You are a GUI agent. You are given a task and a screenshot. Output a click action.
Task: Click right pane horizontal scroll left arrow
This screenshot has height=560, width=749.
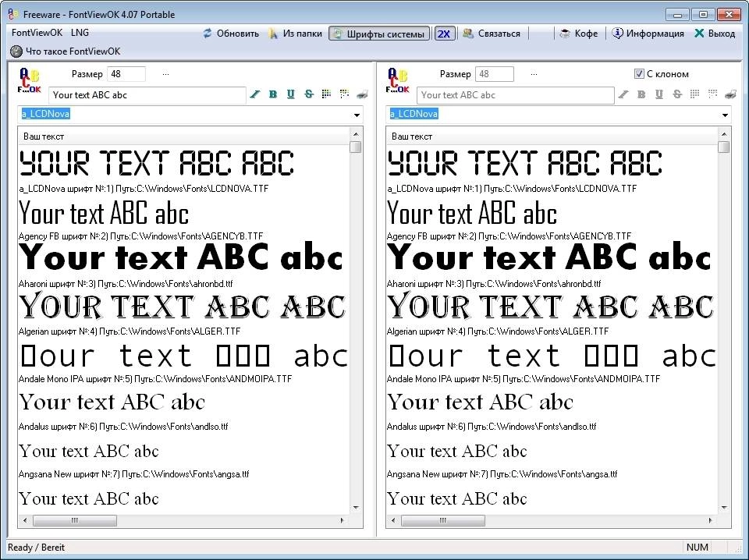(393, 520)
